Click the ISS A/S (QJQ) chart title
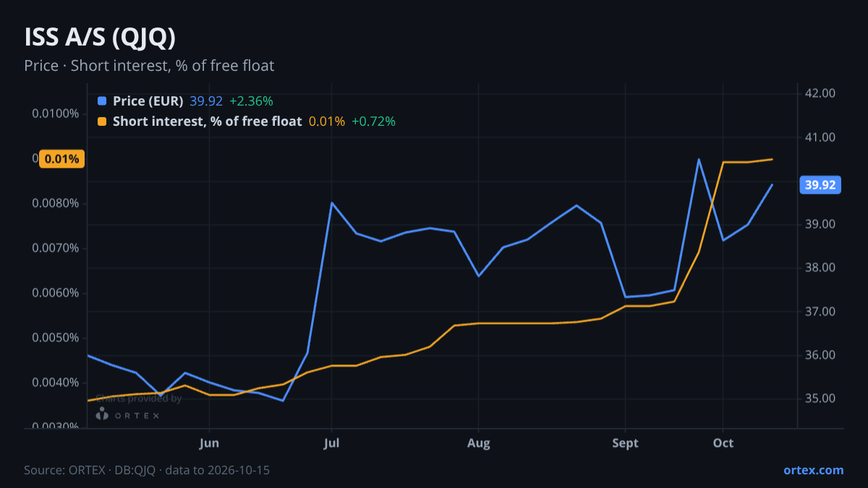The height and width of the screenshot is (488, 868). [100, 38]
